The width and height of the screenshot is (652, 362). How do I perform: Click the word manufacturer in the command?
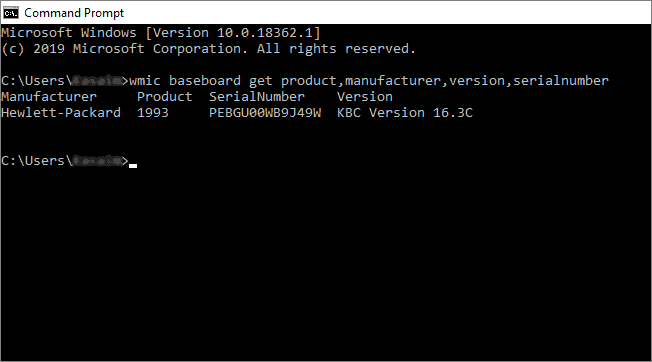coord(393,81)
